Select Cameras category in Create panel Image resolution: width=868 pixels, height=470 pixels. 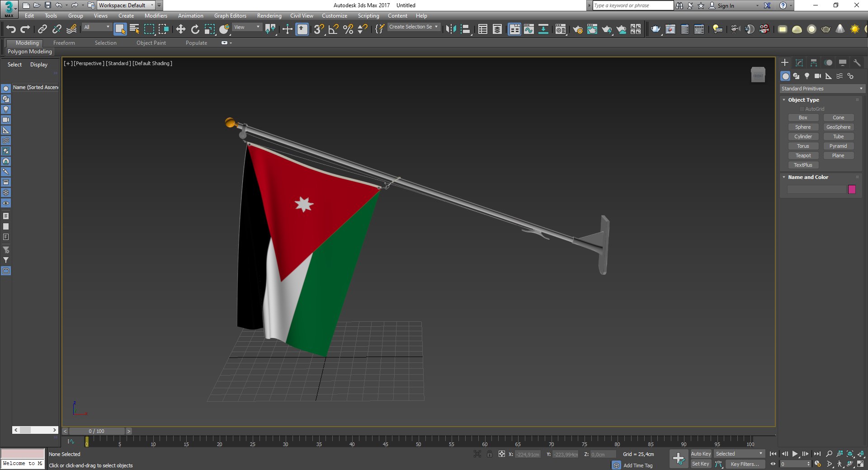818,76
